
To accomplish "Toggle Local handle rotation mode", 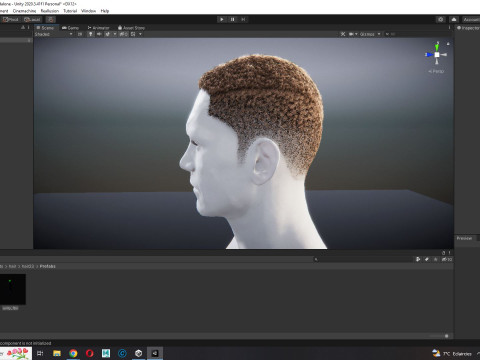I will coord(32,19).
